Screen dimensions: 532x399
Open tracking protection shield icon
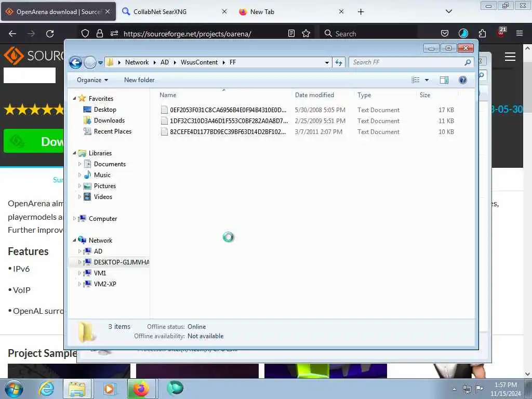[85, 33]
